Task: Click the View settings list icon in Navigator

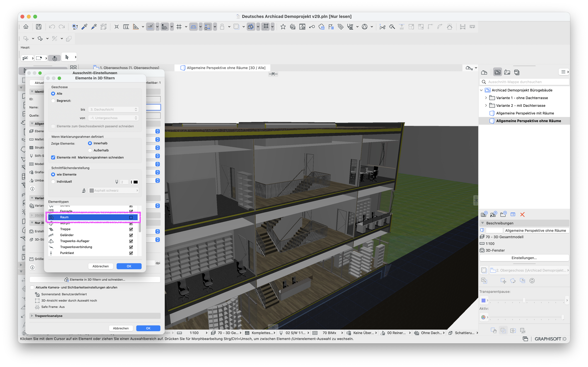Action: coord(513,214)
